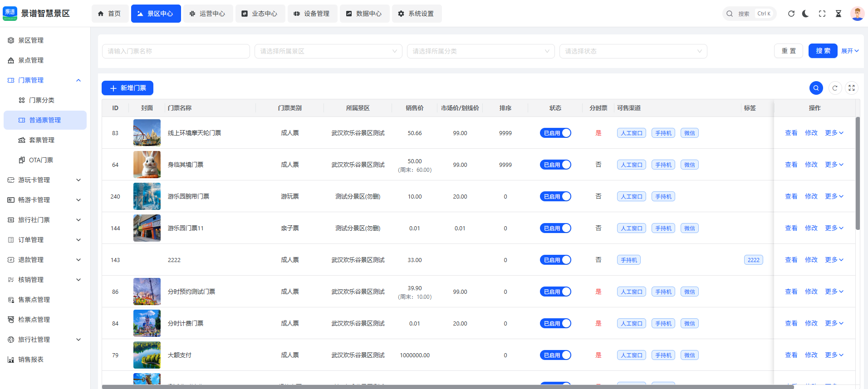Toggle 已启用 switch for ticket 2222

point(555,260)
